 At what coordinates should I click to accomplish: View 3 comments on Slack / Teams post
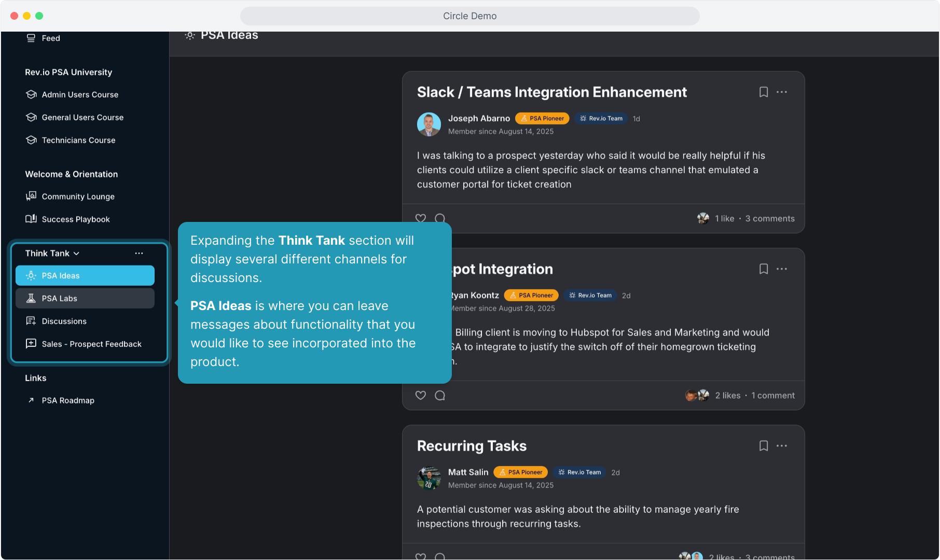click(x=770, y=219)
